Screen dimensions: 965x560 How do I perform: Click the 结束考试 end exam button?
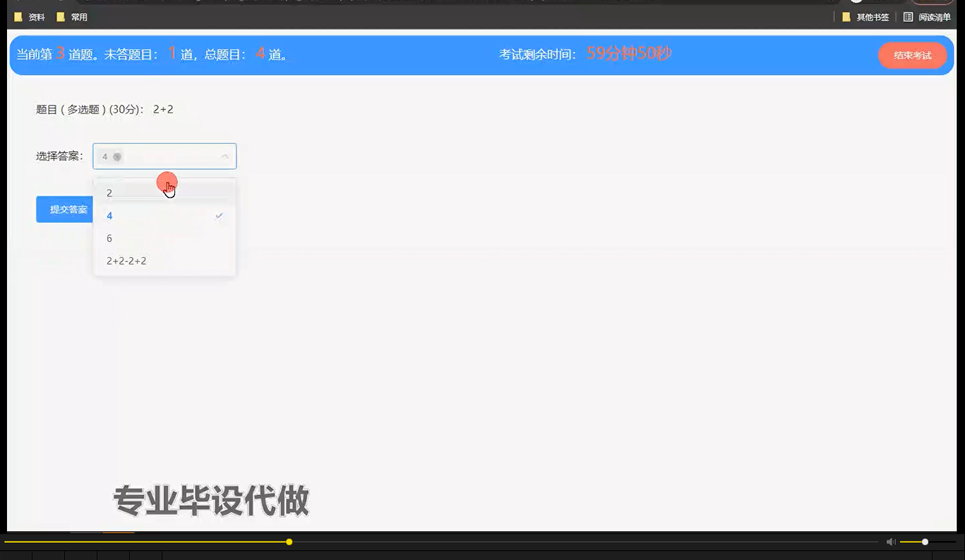[912, 55]
